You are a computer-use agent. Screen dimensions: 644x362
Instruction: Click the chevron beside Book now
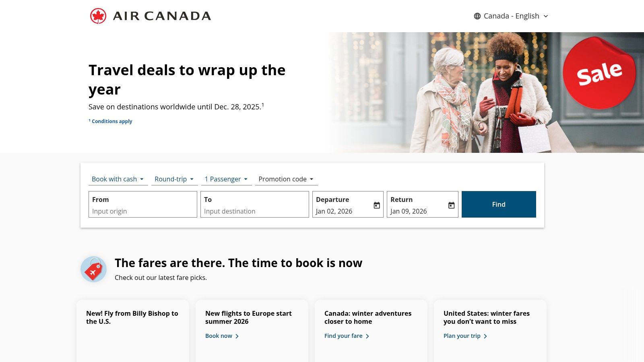(x=237, y=336)
